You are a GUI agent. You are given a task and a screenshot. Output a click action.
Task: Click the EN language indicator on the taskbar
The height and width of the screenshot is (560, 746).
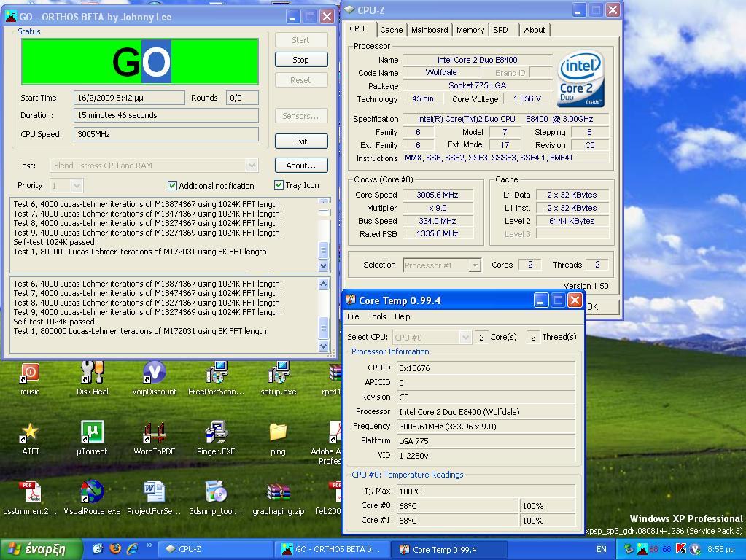pyautogui.click(x=602, y=549)
